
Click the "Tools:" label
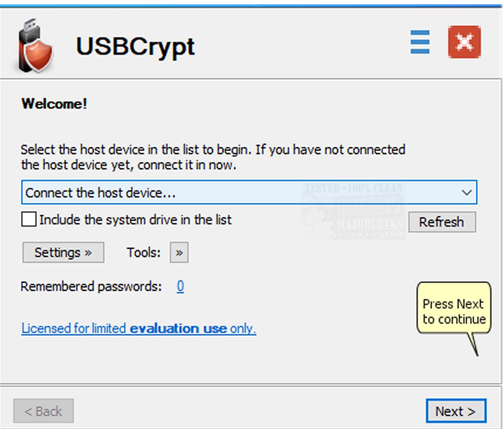pos(143,253)
